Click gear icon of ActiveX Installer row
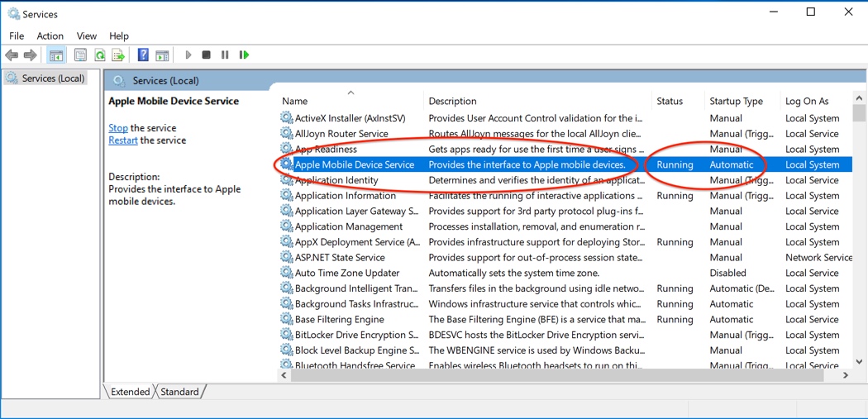This screenshot has width=868, height=419. pos(286,118)
